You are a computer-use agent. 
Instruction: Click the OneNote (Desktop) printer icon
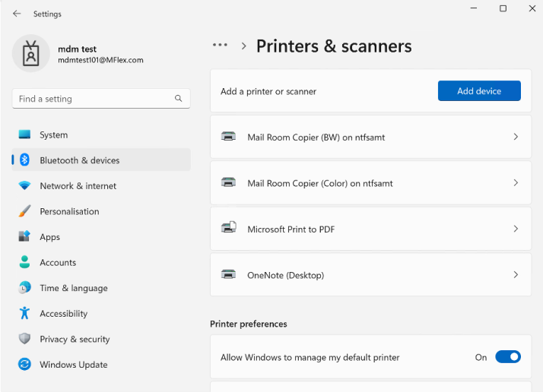pyautogui.click(x=229, y=274)
